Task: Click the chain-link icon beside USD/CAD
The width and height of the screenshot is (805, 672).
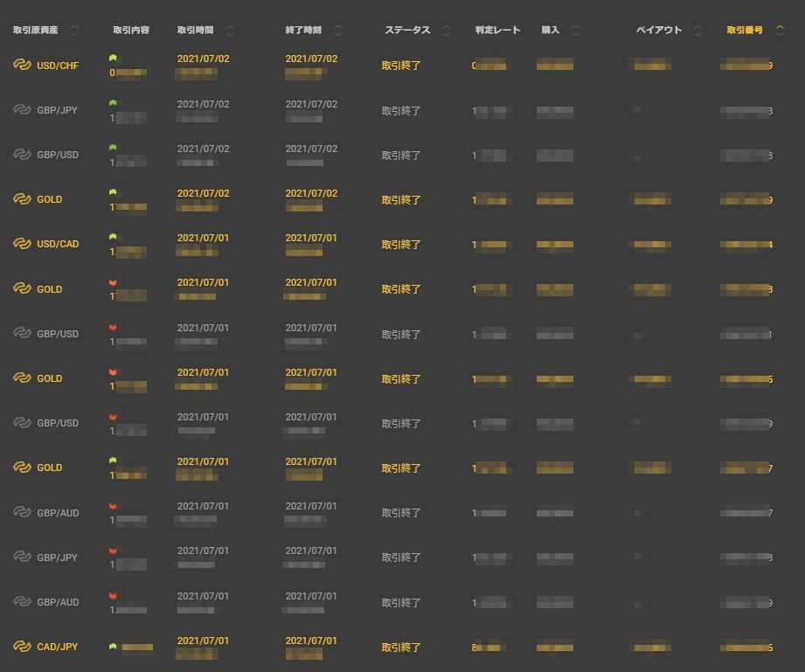Action: click(x=22, y=244)
